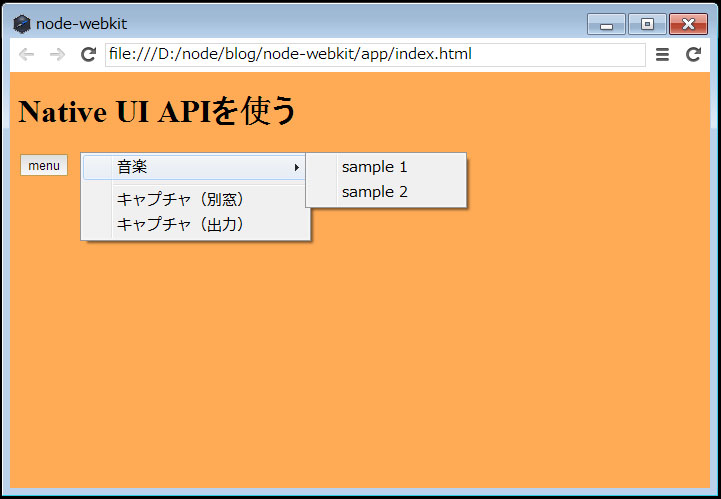Reload the page with the icon beside the address bar
The height and width of the screenshot is (499, 721).
(88, 55)
